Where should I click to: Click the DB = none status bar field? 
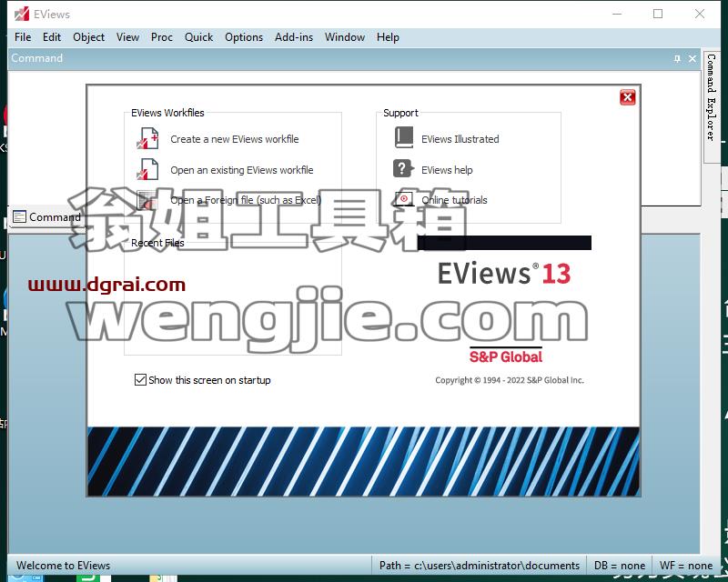[620, 566]
